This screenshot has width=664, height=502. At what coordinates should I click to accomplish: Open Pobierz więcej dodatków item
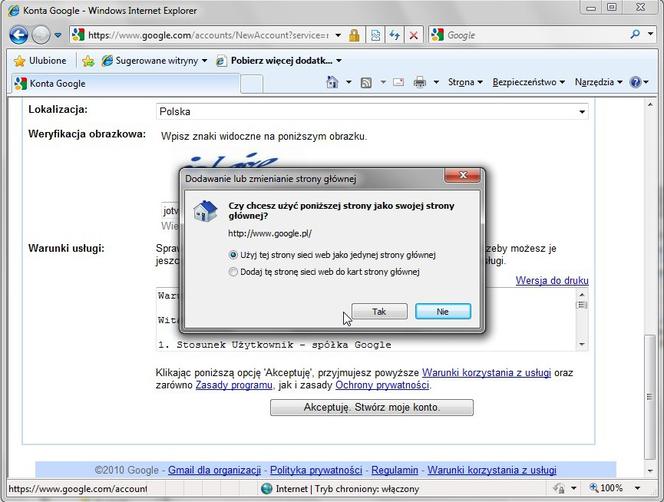pyautogui.click(x=279, y=61)
